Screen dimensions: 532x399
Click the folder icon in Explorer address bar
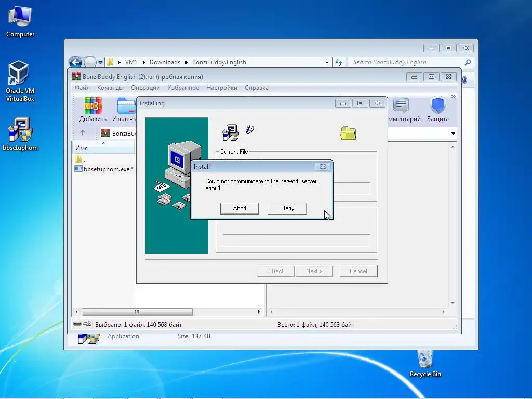pos(110,62)
